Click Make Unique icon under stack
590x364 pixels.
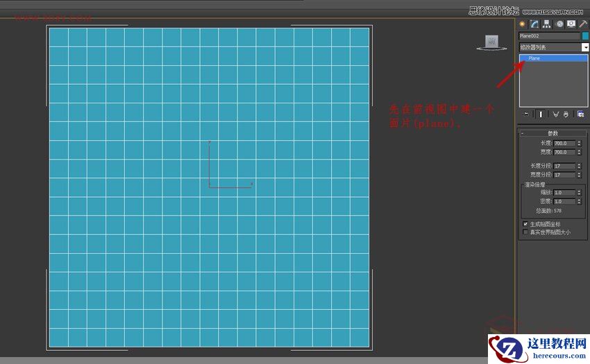point(556,114)
